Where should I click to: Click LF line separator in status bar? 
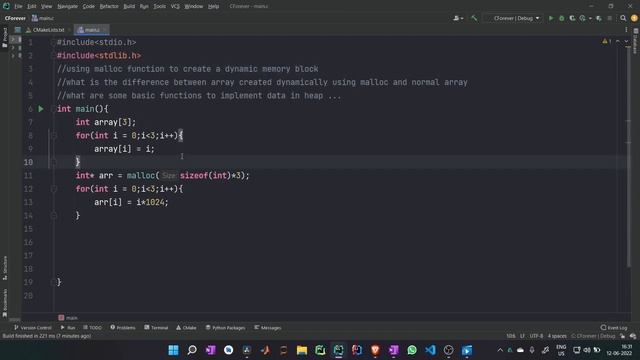522,336
